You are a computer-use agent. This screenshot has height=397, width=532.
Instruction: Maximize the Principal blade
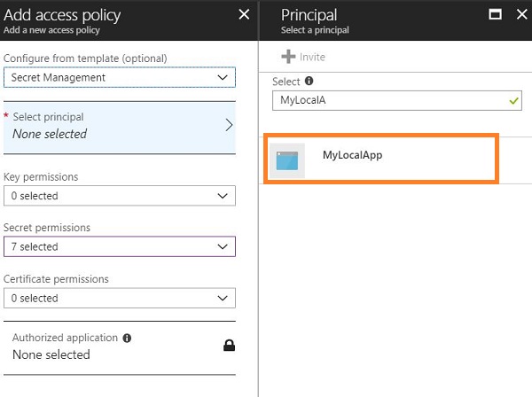click(496, 14)
